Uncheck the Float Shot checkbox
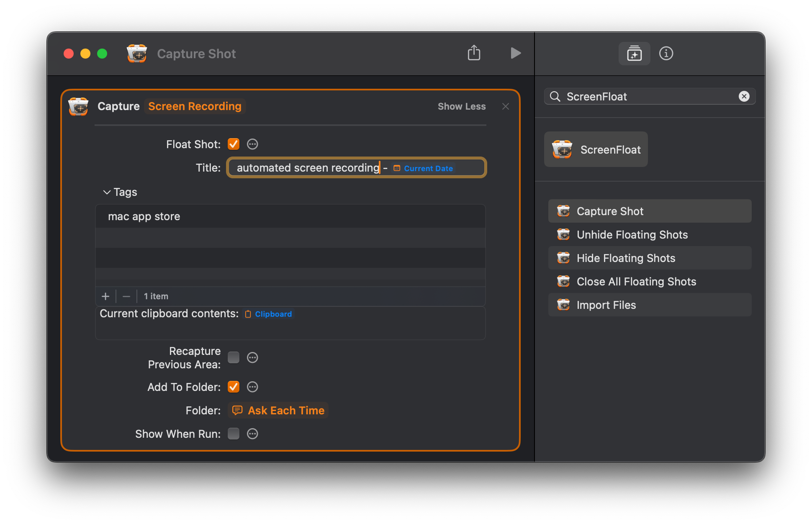 (234, 144)
